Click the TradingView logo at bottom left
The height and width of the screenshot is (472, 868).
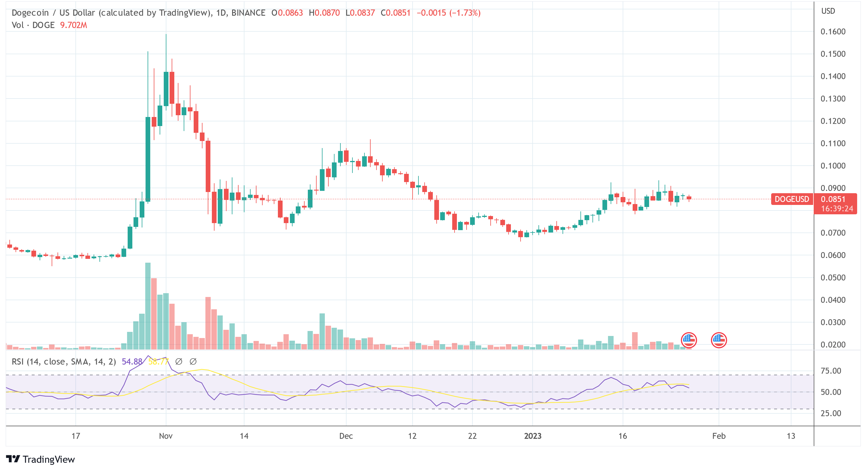40,459
